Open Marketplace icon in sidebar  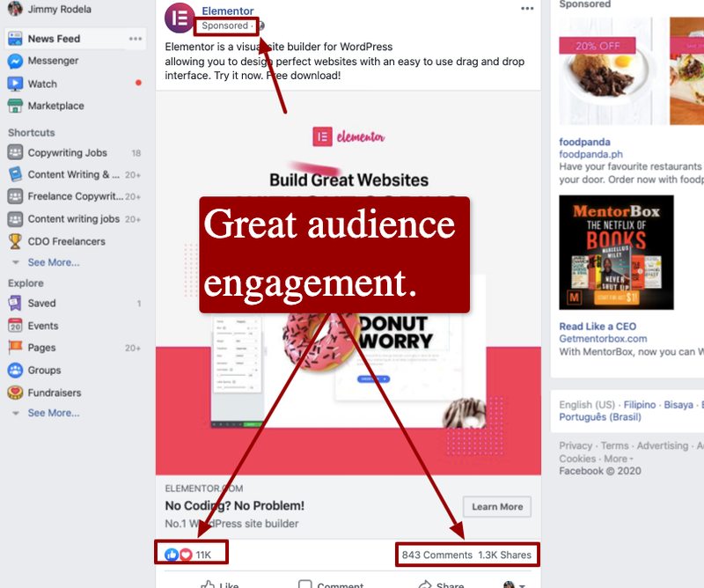coord(15,106)
